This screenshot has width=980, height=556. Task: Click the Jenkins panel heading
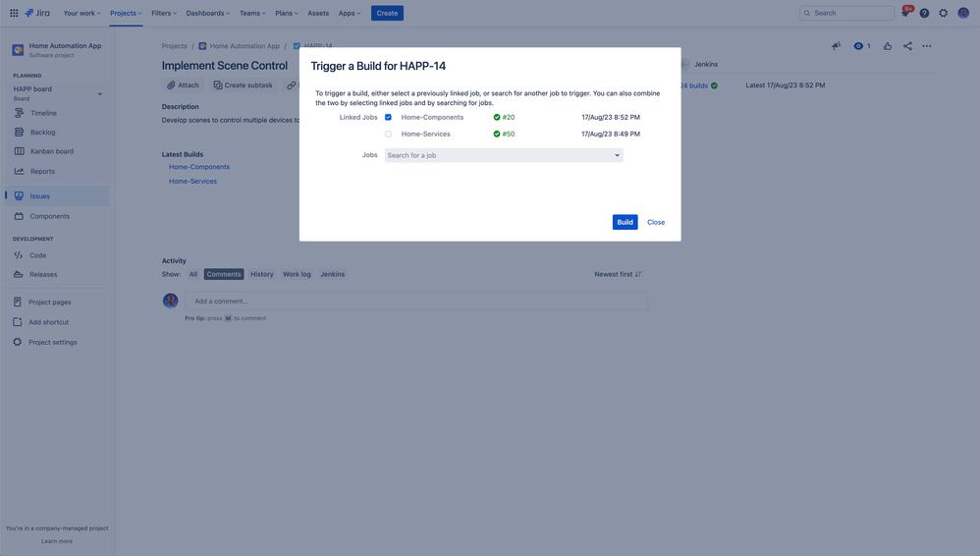click(706, 65)
